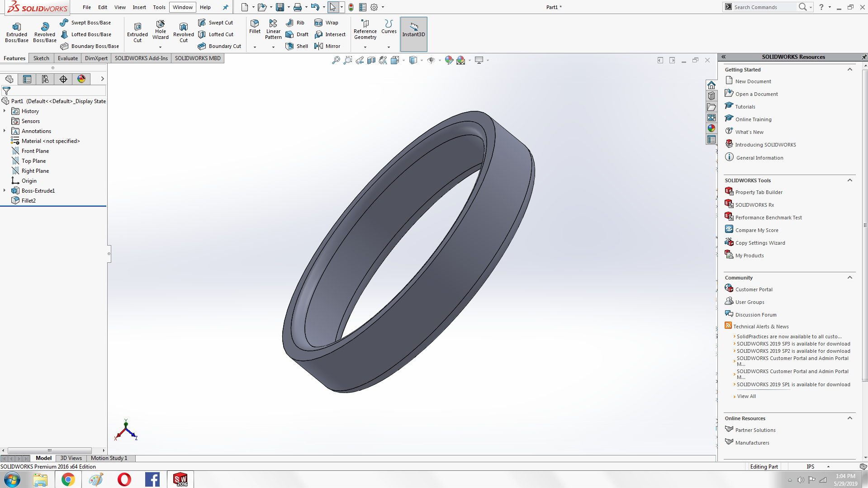
Task: Click the Zoom to Fit icon
Action: (336, 60)
